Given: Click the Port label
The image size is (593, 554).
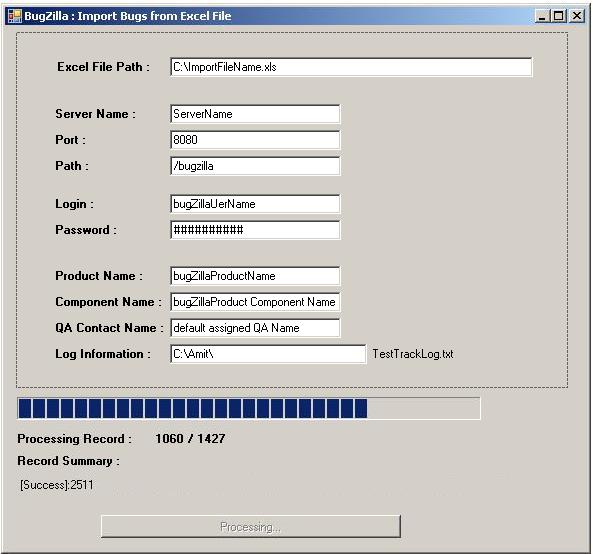Looking at the screenshot, I should pos(70,140).
